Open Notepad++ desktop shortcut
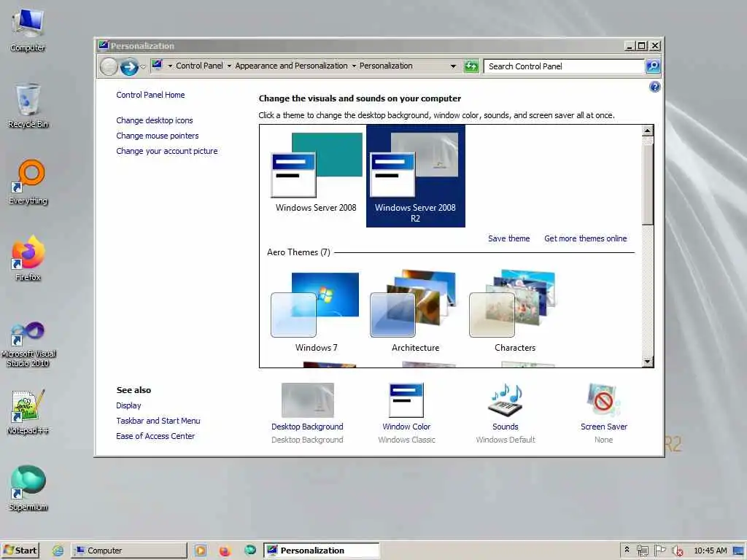This screenshot has height=560, width=747. coord(28,413)
